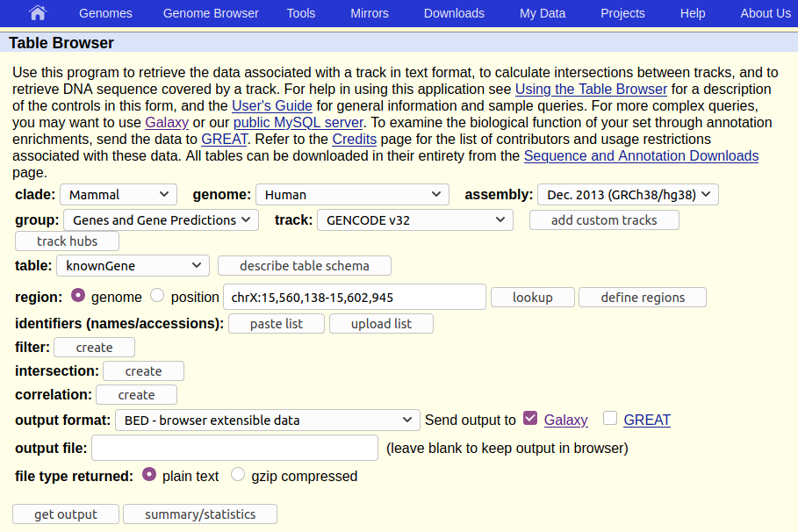
Task: Click the describe table schema button
Action: [305, 266]
